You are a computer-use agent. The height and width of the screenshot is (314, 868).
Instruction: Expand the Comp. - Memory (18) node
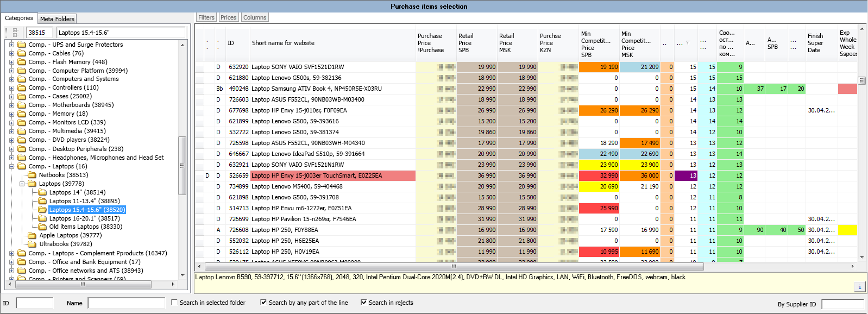(x=12, y=114)
